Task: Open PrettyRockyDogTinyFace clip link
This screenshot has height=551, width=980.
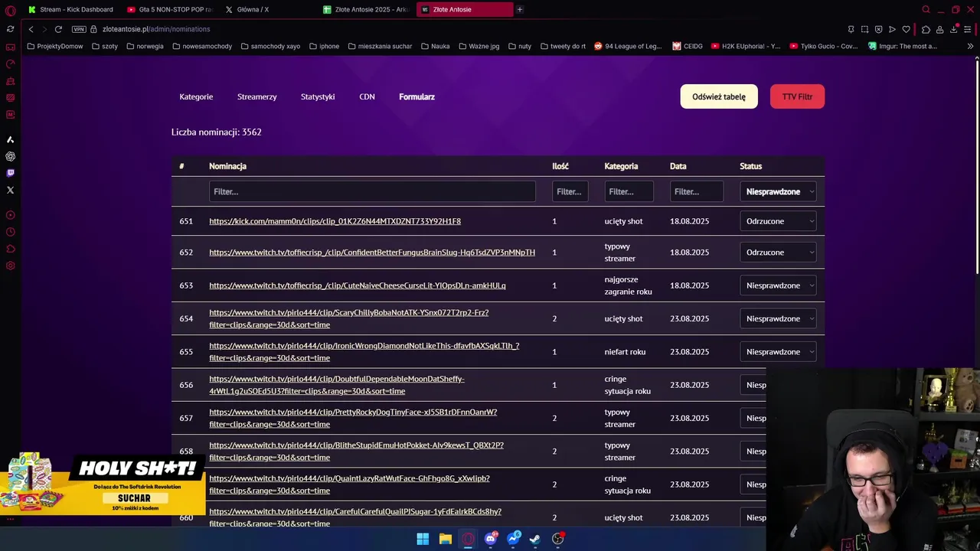Action: 353,418
